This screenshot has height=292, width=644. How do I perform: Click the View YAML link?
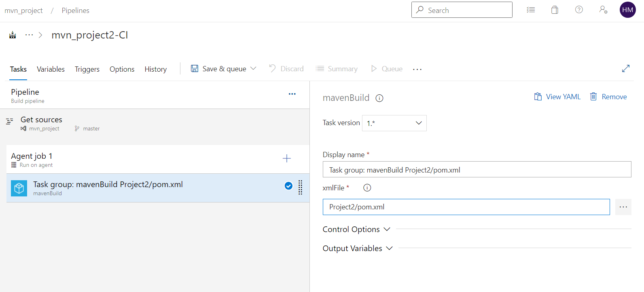click(x=557, y=97)
